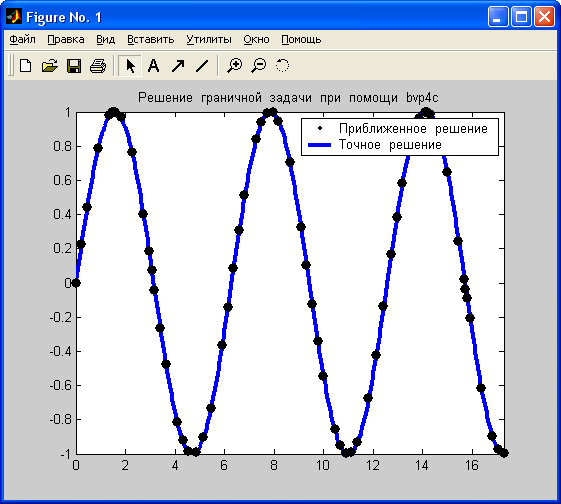The height and width of the screenshot is (504, 561).
Task: Toggle the Edit Plot arrow tool
Action: click(130, 66)
